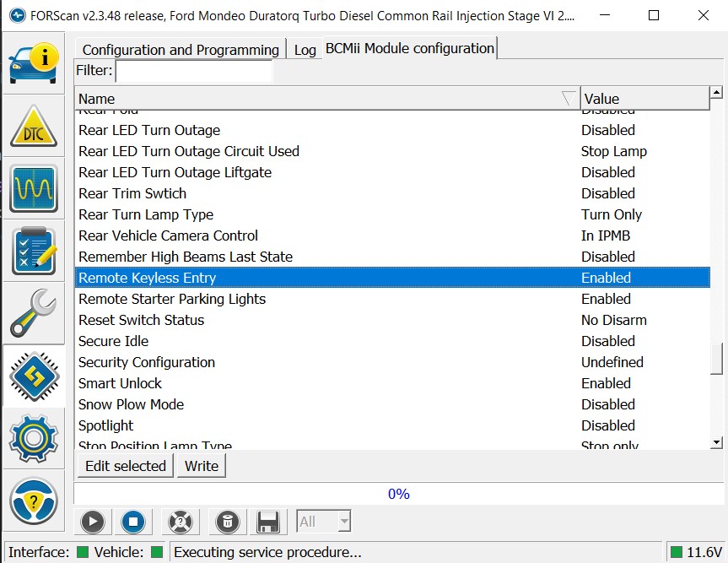
Task: Open the oscilloscope live data section
Action: pyautogui.click(x=34, y=188)
